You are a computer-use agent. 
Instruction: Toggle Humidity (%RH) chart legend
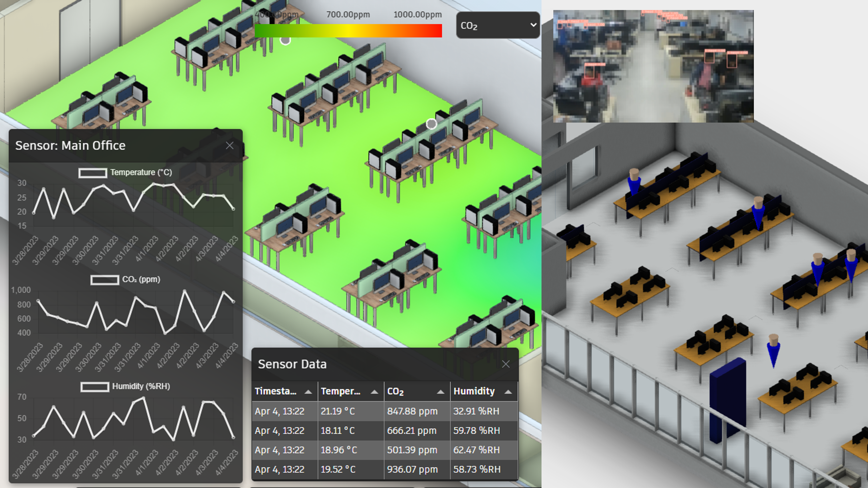[95, 387]
